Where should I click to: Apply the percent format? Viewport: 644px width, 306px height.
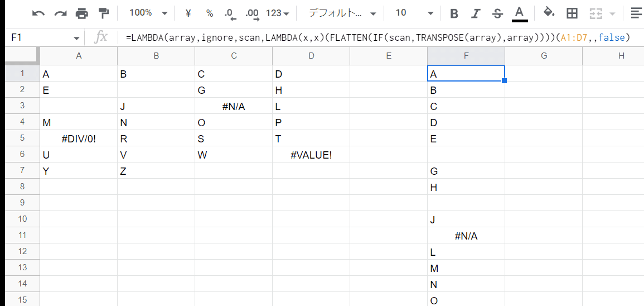pyautogui.click(x=210, y=13)
